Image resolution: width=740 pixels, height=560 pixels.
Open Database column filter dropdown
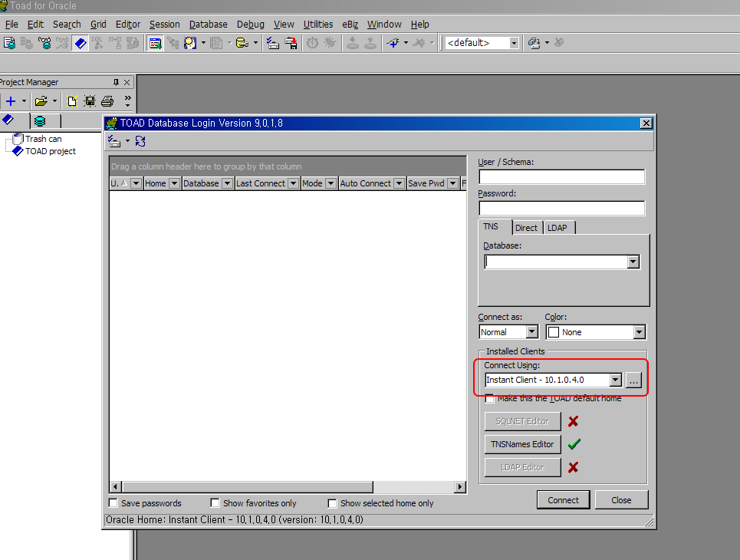click(228, 183)
